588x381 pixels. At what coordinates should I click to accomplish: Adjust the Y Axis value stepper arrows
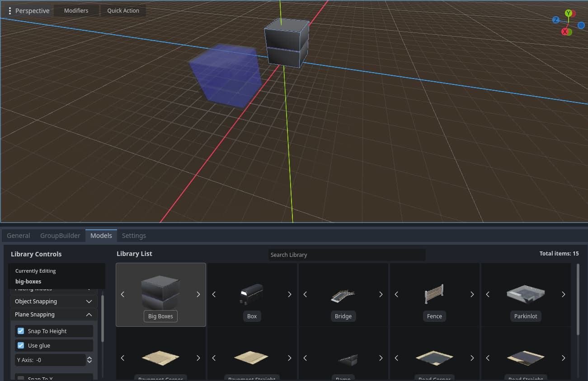tap(89, 360)
